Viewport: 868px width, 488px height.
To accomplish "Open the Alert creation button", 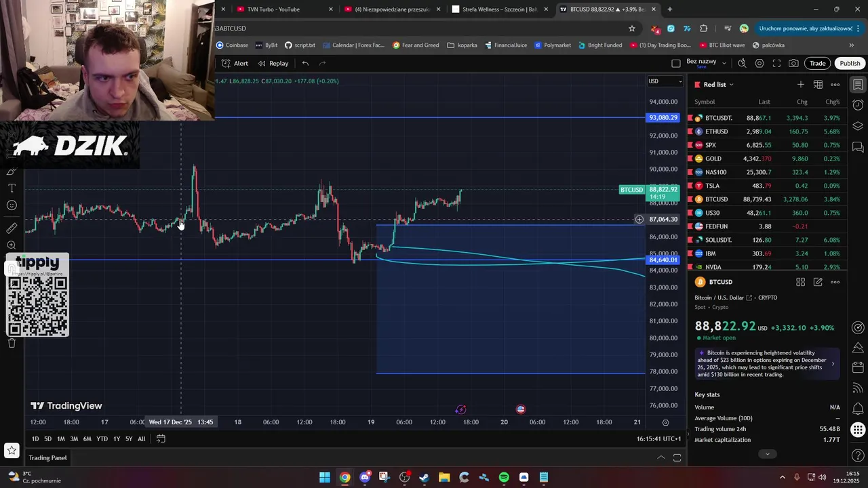I will tap(235, 63).
